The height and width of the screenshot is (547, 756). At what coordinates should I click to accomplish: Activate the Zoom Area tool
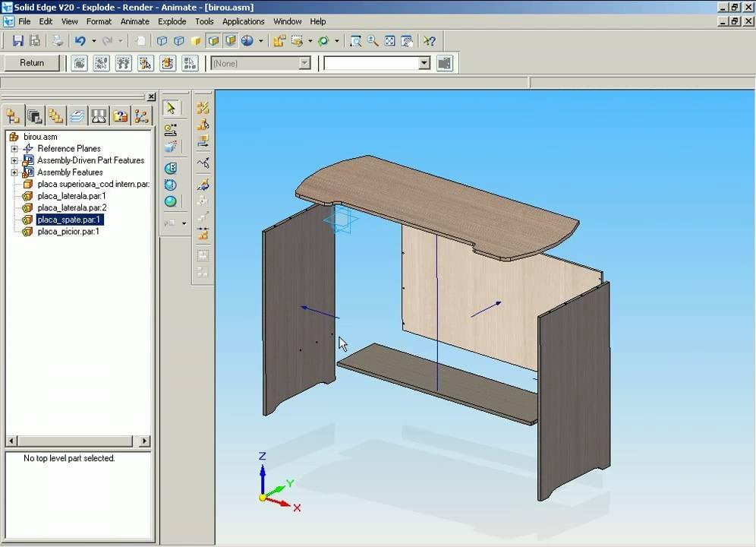(x=355, y=41)
